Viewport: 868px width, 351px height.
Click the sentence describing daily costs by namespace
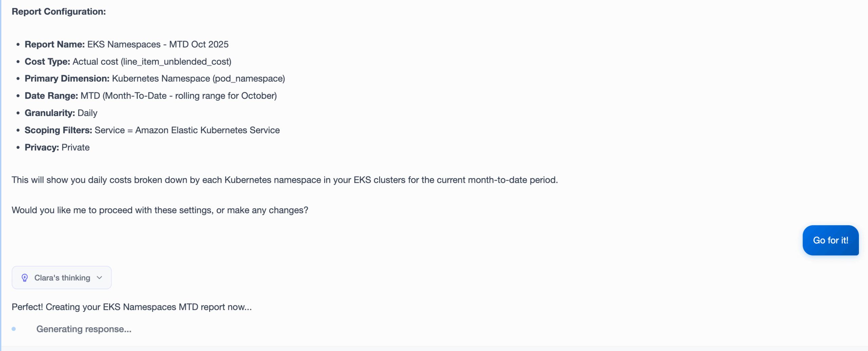(x=284, y=180)
